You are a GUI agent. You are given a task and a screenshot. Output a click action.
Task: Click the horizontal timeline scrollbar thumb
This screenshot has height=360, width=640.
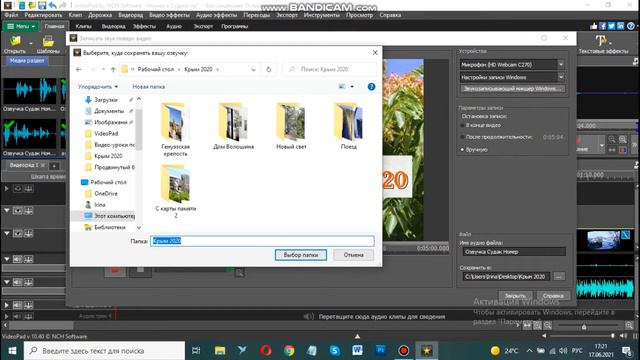coord(41,325)
